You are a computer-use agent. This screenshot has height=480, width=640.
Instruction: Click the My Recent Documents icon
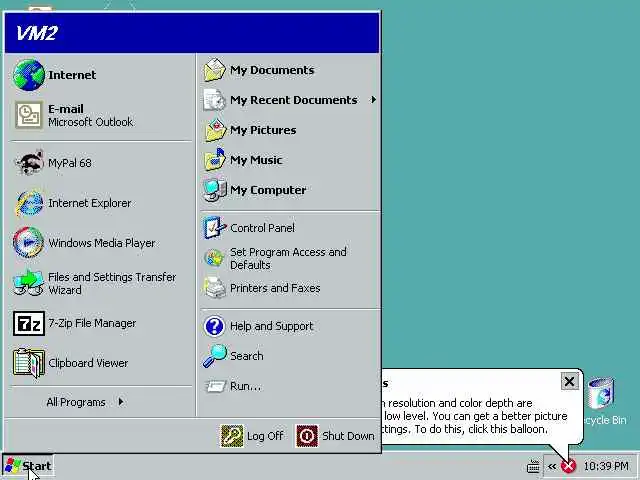214,100
